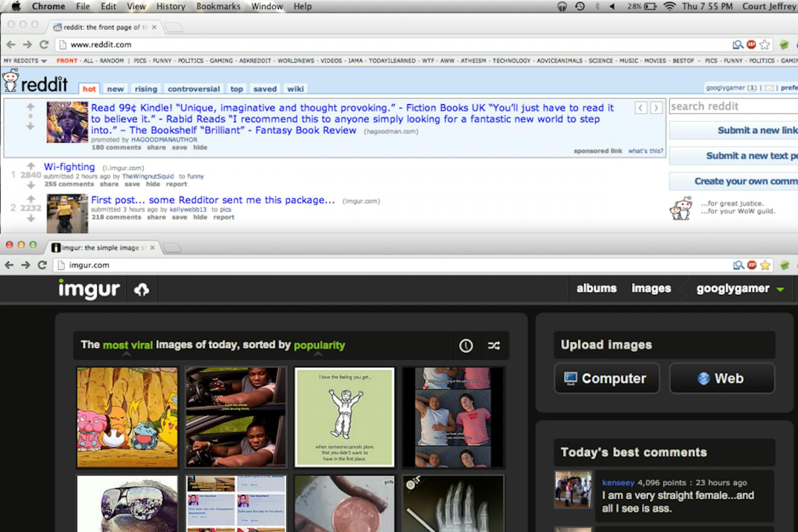The height and width of the screenshot is (532, 798).
Task: Expand the MY REDDITS dropdown
Action: (25, 61)
